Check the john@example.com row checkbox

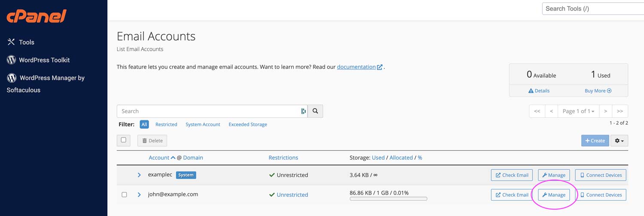click(x=124, y=195)
